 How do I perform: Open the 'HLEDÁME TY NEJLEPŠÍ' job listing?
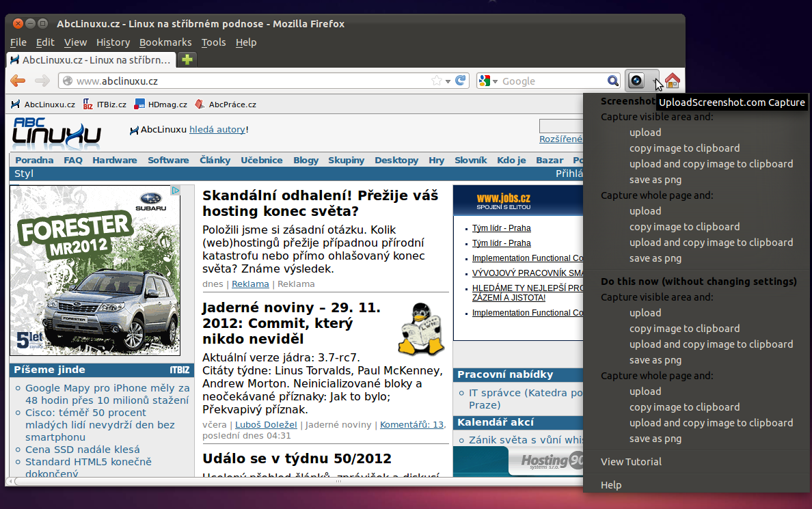527,292
